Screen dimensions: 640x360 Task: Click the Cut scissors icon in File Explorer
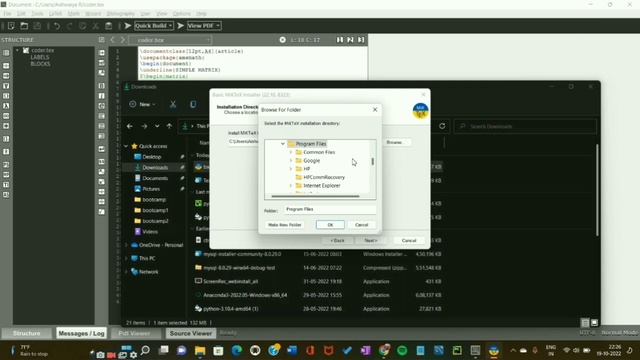[x=173, y=104]
